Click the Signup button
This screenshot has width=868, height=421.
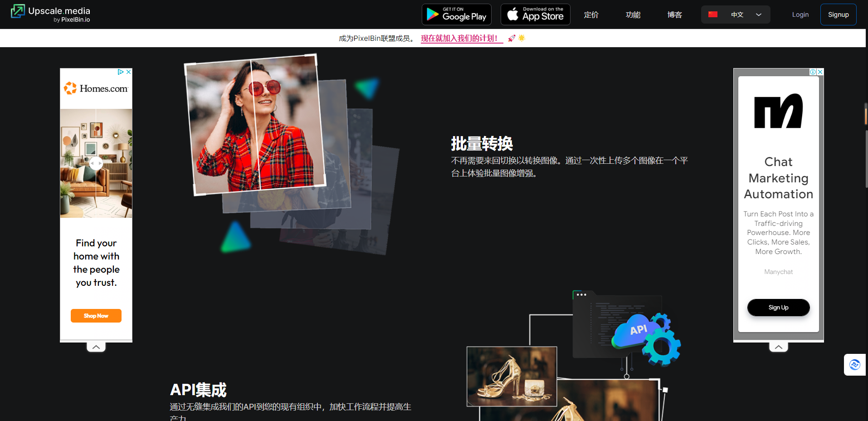click(x=838, y=14)
